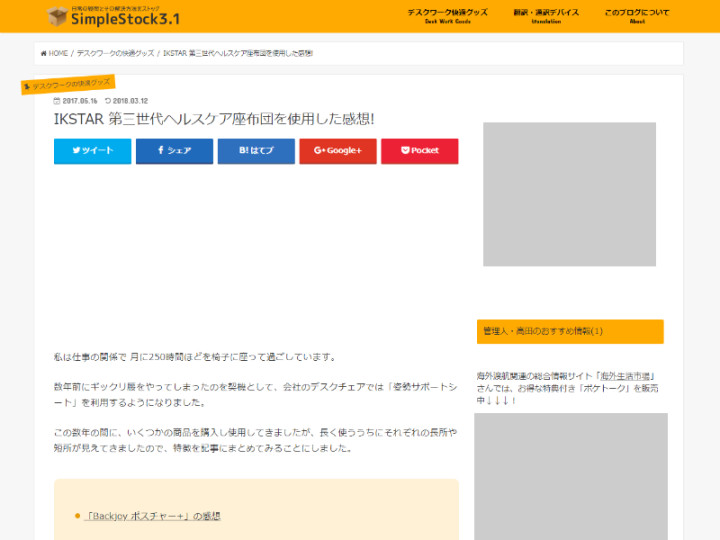
Task: Open the 海外生活市場 sidebar link
Action: [x=625, y=376]
